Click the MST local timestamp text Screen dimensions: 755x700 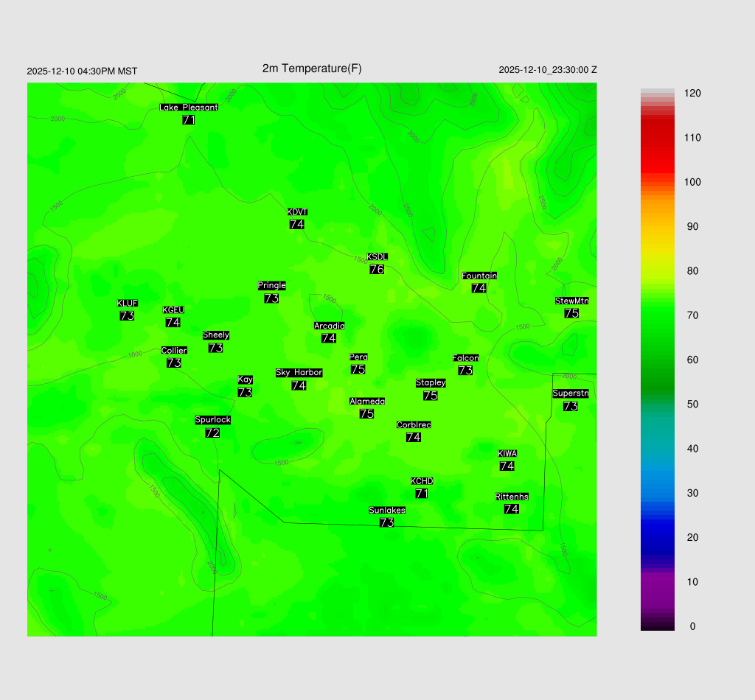pyautogui.click(x=82, y=71)
